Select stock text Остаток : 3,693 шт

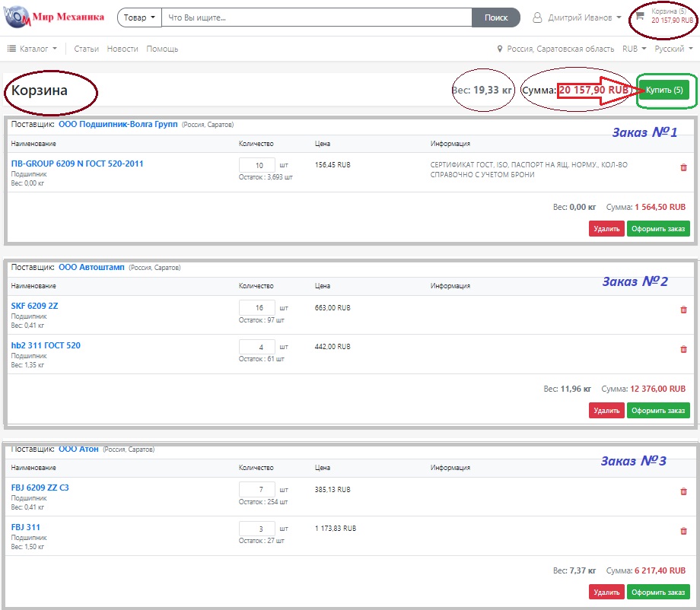[x=266, y=176]
